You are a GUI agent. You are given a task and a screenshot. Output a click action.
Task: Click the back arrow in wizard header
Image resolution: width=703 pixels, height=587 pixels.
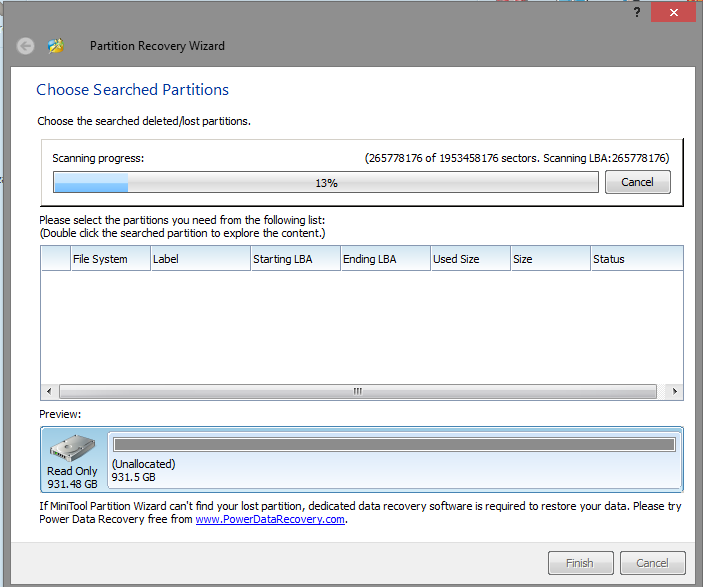click(x=26, y=46)
